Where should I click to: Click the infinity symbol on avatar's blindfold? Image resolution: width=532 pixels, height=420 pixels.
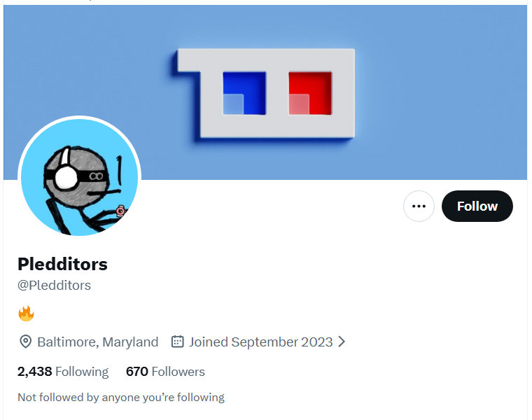point(96,176)
